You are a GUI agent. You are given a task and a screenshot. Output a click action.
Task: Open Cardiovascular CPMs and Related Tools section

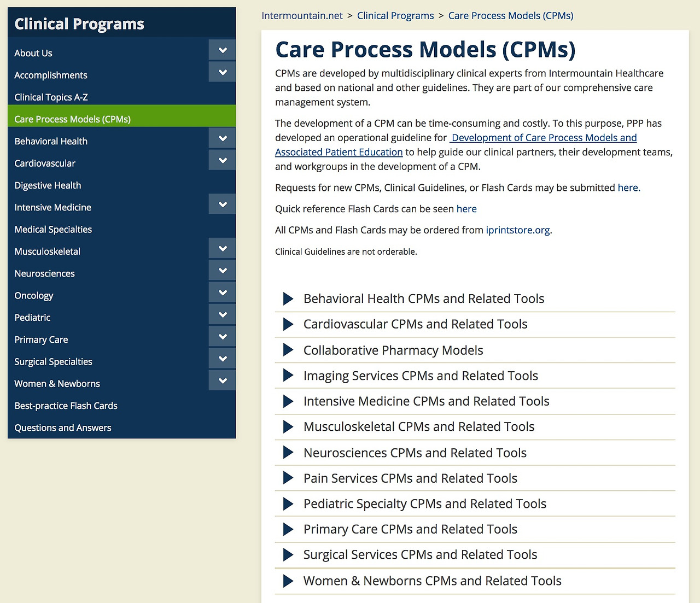coord(416,324)
